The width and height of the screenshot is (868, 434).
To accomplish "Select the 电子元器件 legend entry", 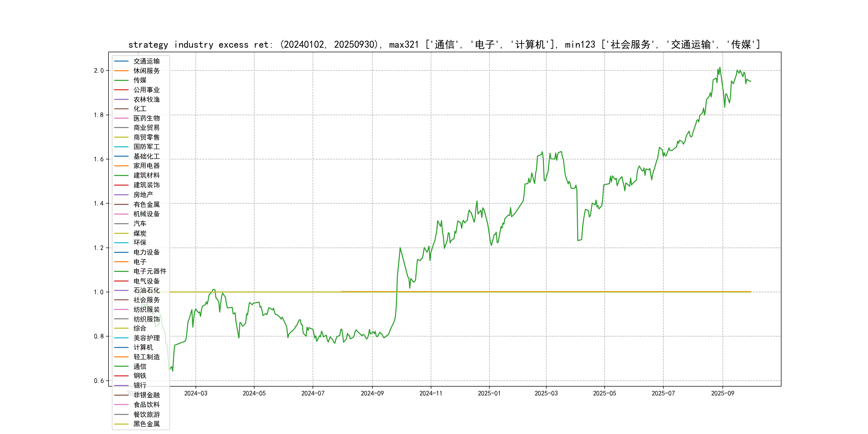I will (149, 271).
